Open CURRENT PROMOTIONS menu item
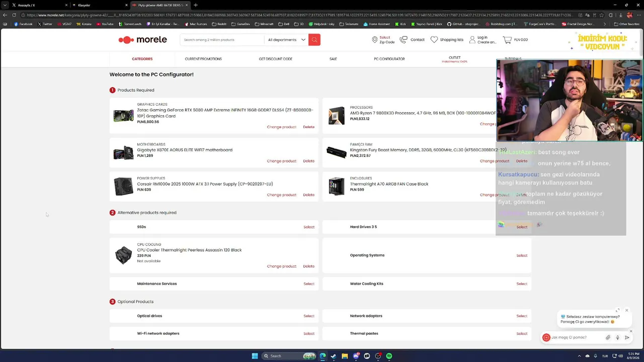This screenshot has height=362, width=644. pyautogui.click(x=203, y=59)
